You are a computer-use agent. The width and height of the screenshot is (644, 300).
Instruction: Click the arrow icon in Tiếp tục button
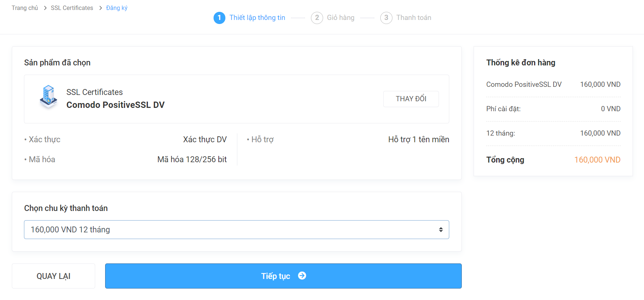(x=302, y=276)
